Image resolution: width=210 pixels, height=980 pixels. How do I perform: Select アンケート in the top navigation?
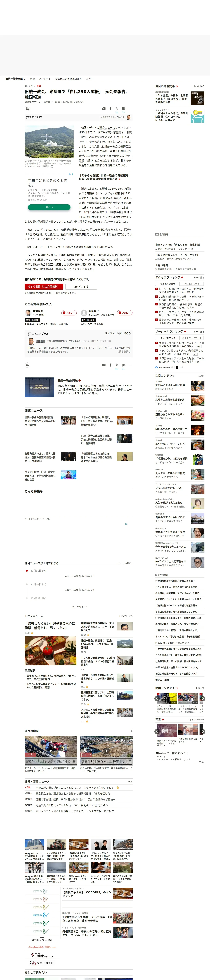[45, 79]
